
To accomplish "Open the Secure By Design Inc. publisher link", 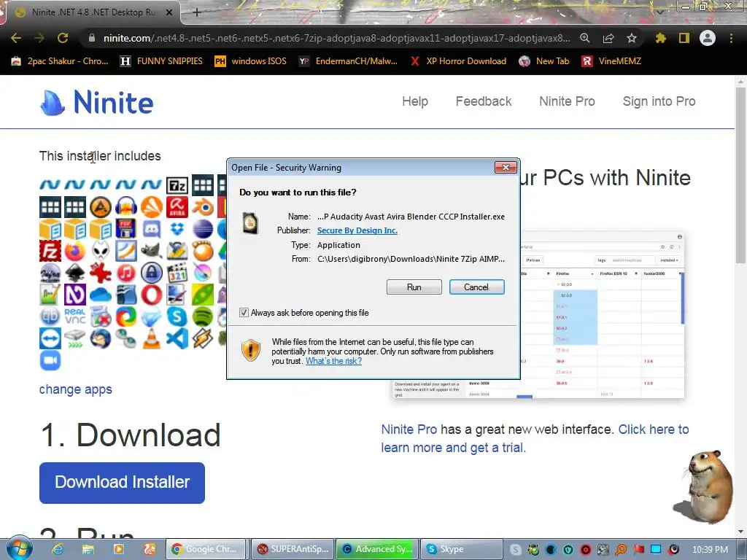I will point(357,230).
